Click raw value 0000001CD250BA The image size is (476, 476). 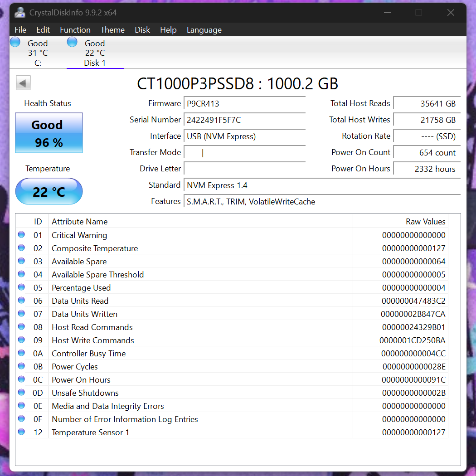413,340
